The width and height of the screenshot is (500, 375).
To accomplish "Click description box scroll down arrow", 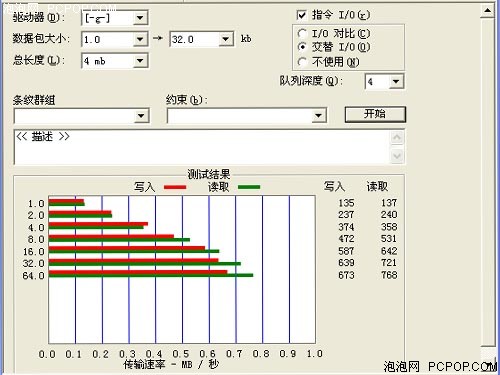I will [x=397, y=156].
